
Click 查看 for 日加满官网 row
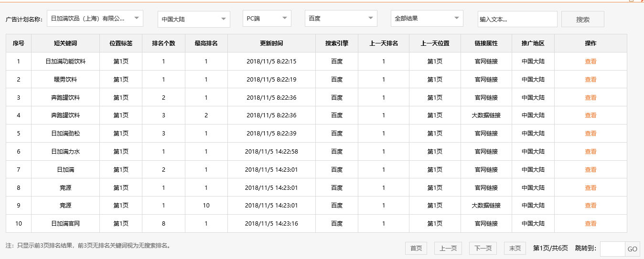(590, 224)
